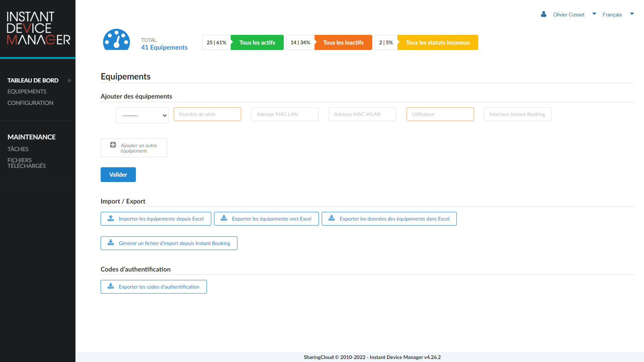This screenshot has height=362, width=644.
Task: Click the 25 | 61% active count
Action: pyautogui.click(x=216, y=43)
